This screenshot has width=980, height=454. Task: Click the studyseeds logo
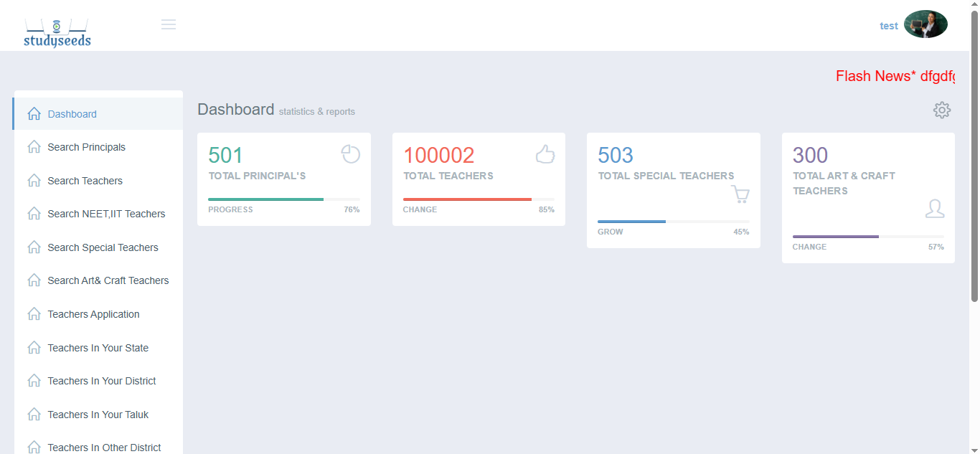57,33
